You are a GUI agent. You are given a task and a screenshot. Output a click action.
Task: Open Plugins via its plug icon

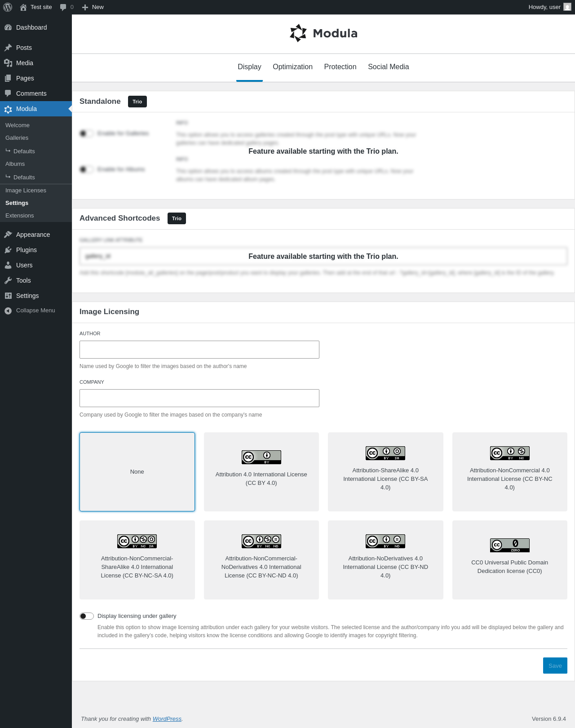[x=8, y=250]
